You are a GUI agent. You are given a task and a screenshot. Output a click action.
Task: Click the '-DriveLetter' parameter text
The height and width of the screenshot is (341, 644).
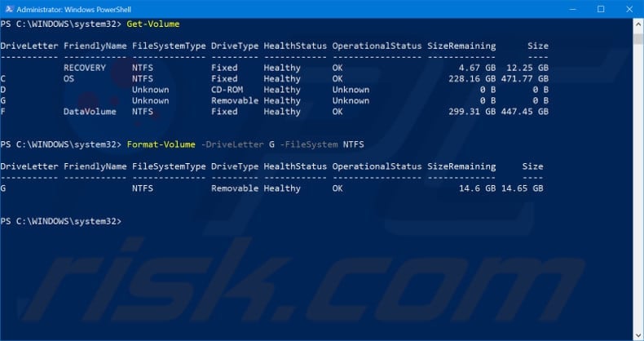(x=232, y=144)
